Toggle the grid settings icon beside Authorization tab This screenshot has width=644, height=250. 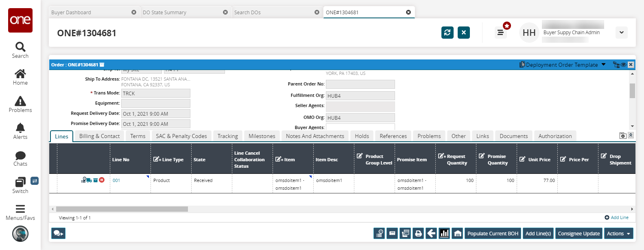(622, 136)
